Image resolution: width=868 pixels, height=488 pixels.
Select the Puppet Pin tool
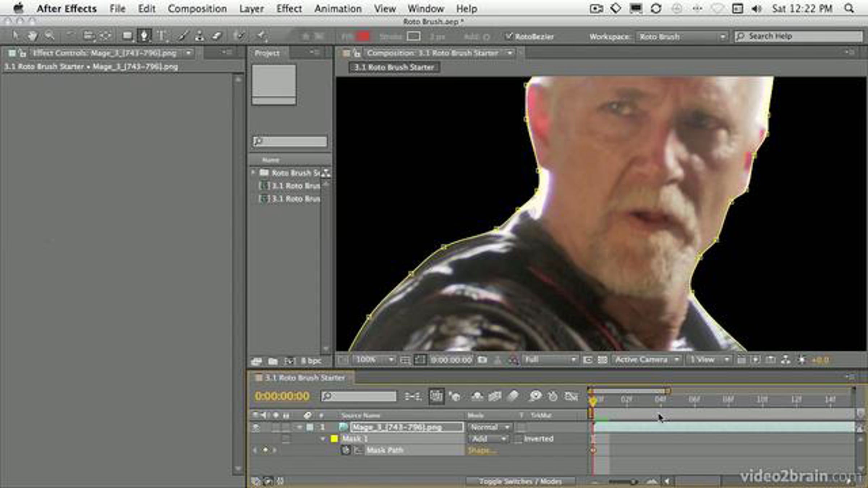point(261,36)
